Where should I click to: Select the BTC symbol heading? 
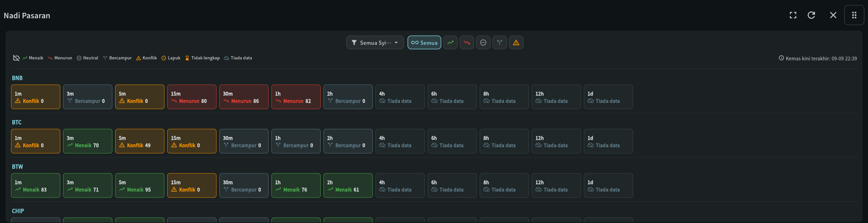(x=17, y=122)
